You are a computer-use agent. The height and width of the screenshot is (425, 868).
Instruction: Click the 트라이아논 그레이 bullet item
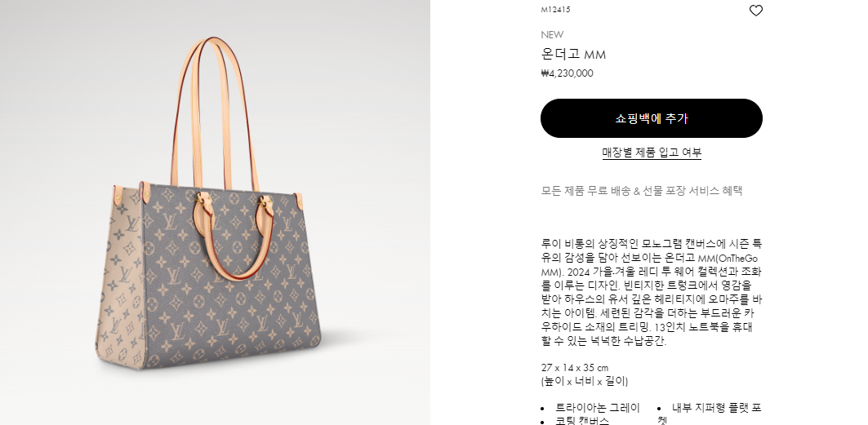pos(597,408)
